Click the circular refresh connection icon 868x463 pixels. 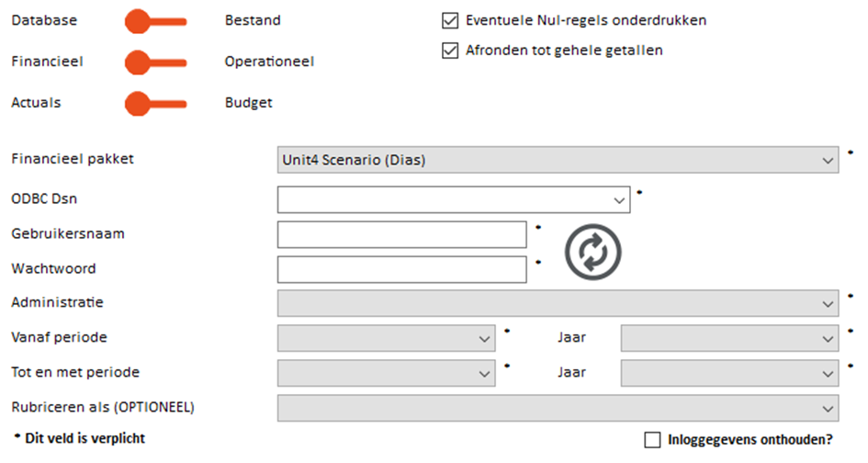point(592,251)
